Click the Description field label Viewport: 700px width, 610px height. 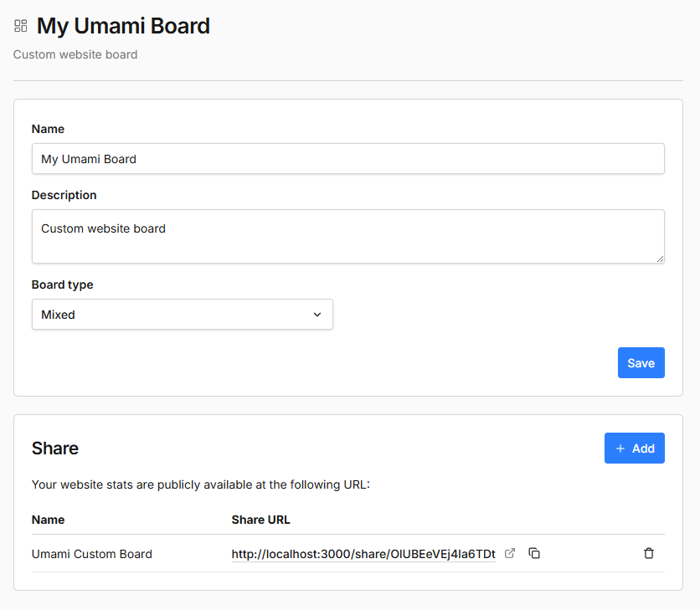[x=64, y=195]
